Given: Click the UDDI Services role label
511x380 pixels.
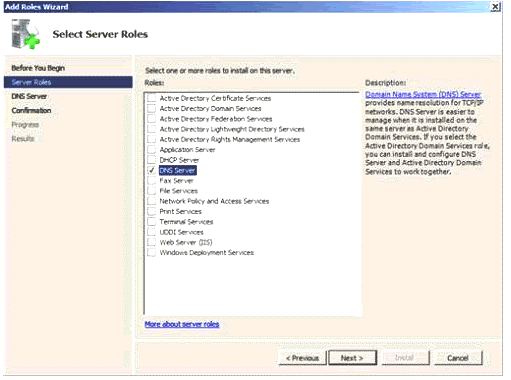Looking at the screenshot, I should point(181,232).
